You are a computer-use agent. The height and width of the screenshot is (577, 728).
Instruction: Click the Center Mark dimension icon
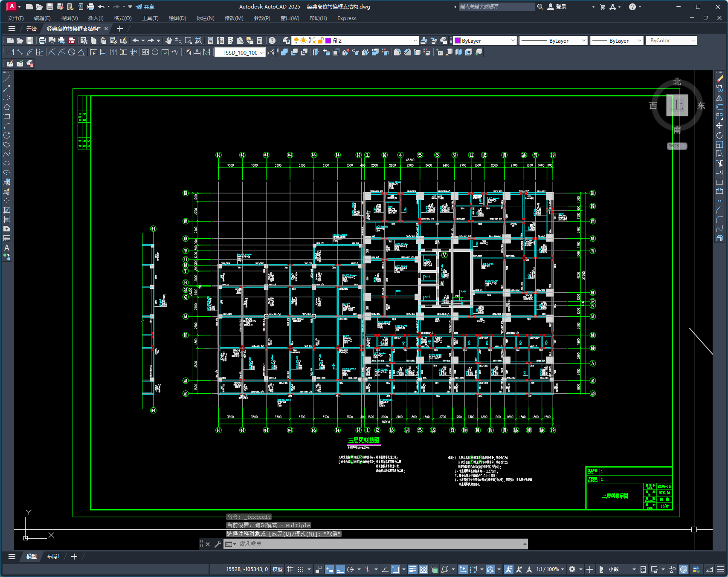(155, 52)
